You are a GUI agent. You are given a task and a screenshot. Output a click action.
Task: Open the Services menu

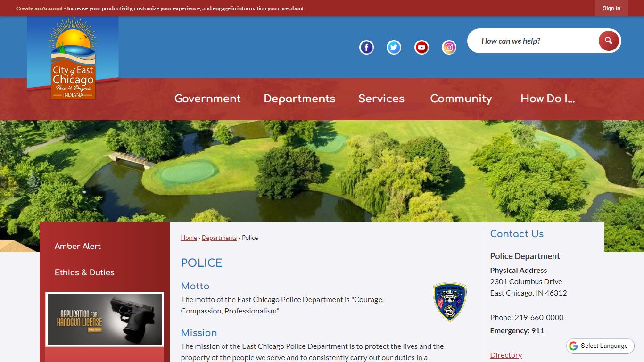coord(381,99)
